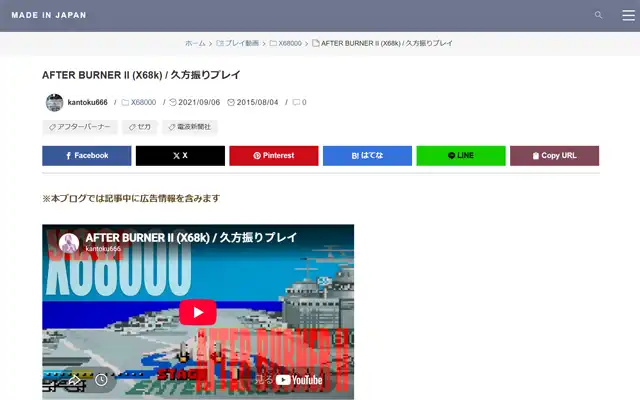Click the article title AFTER BURNER II (X68k)
Image resolution: width=640 pixels, height=400 pixels.
point(141,75)
